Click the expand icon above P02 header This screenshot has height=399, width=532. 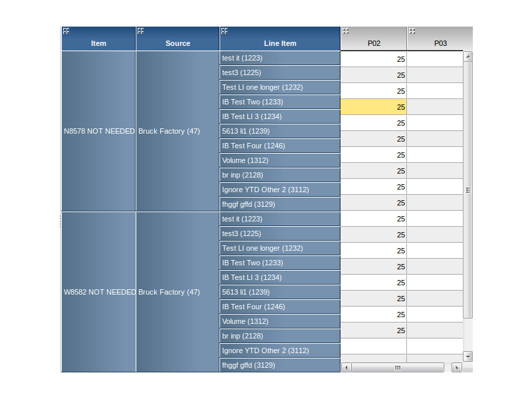point(345,31)
